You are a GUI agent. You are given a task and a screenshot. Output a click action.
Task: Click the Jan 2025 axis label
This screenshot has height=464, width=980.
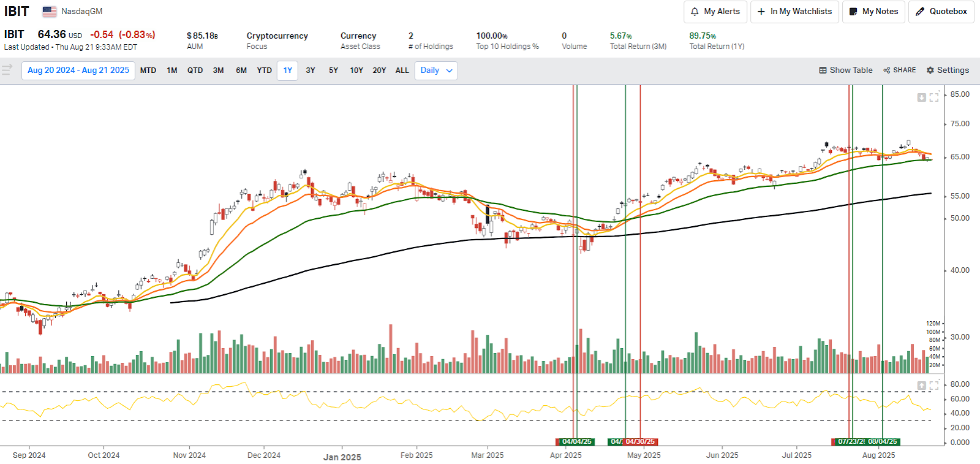click(342, 457)
